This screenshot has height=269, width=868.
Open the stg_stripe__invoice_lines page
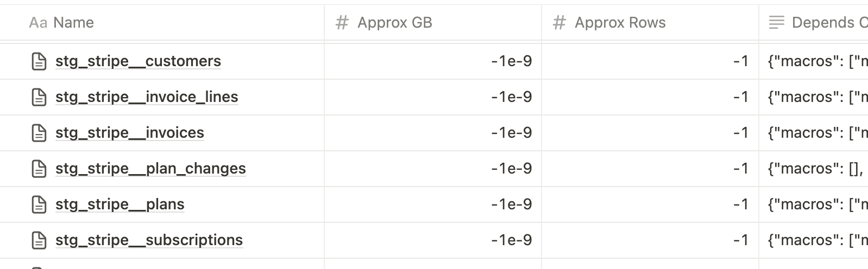[x=147, y=97]
